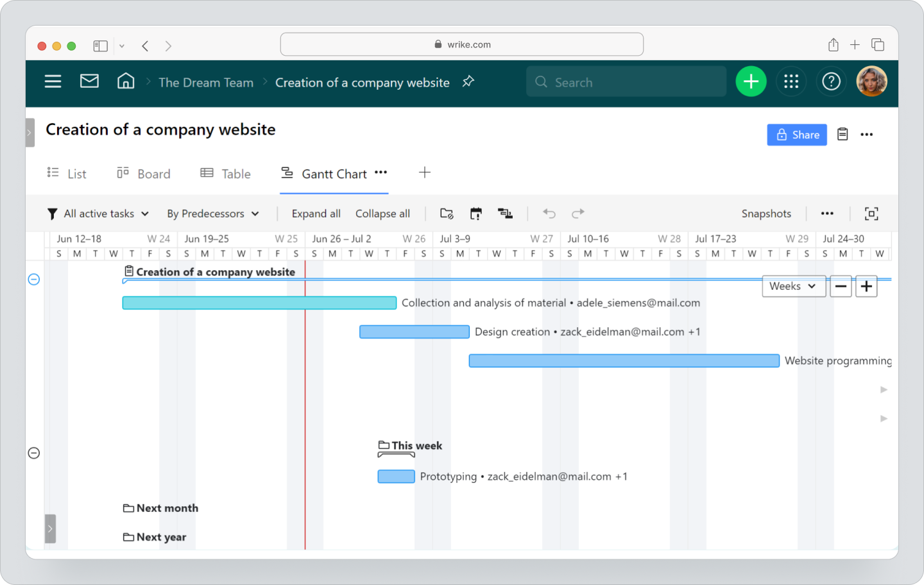Click the task dependencies toolbar icon
The height and width of the screenshot is (585, 924).
pos(505,213)
